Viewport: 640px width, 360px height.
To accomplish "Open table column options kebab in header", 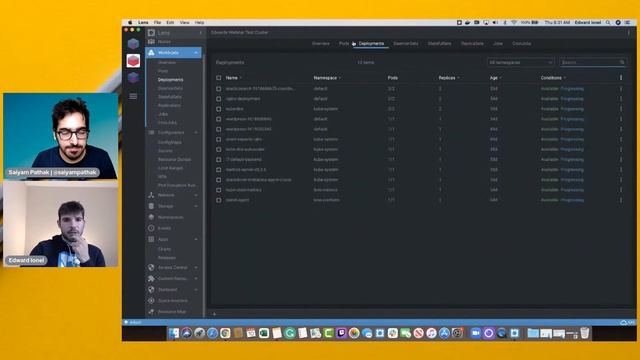I will tap(621, 78).
